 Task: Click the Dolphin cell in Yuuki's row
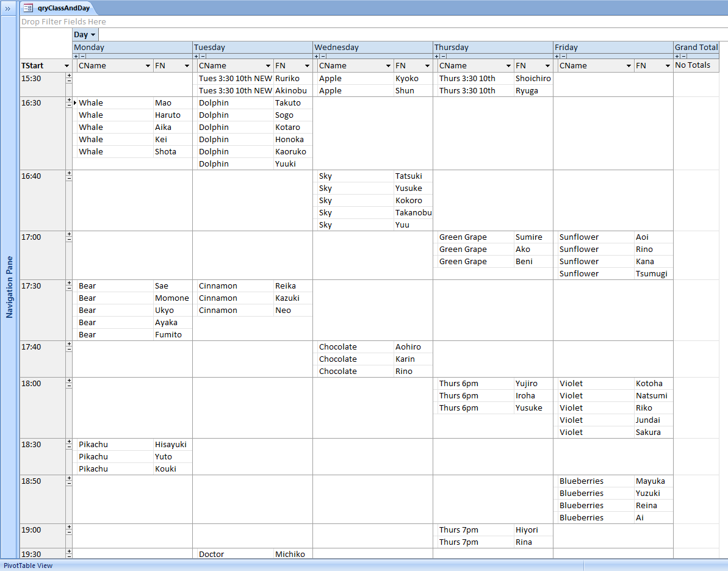pos(236,164)
